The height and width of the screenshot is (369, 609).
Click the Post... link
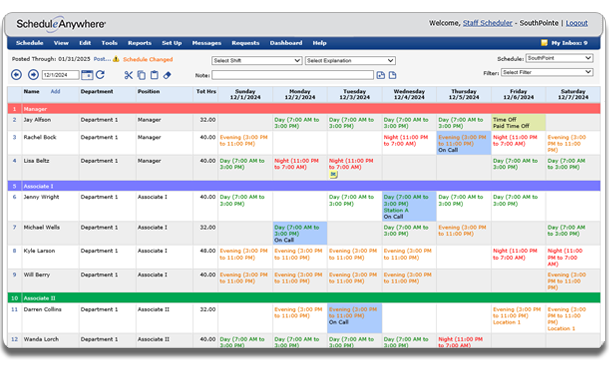[x=102, y=59]
